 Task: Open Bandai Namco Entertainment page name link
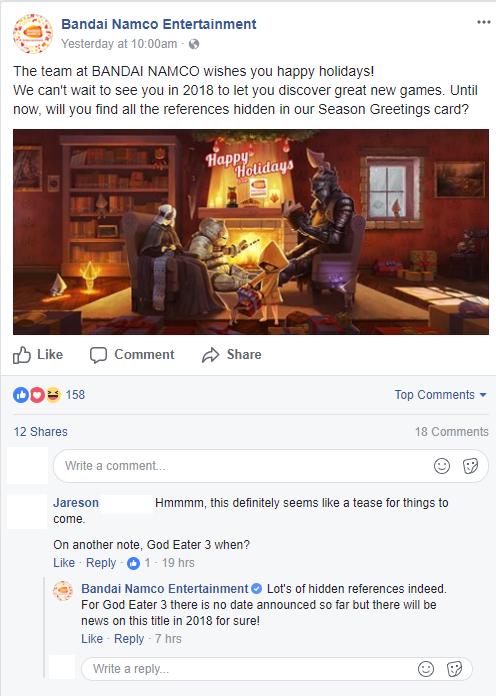159,24
